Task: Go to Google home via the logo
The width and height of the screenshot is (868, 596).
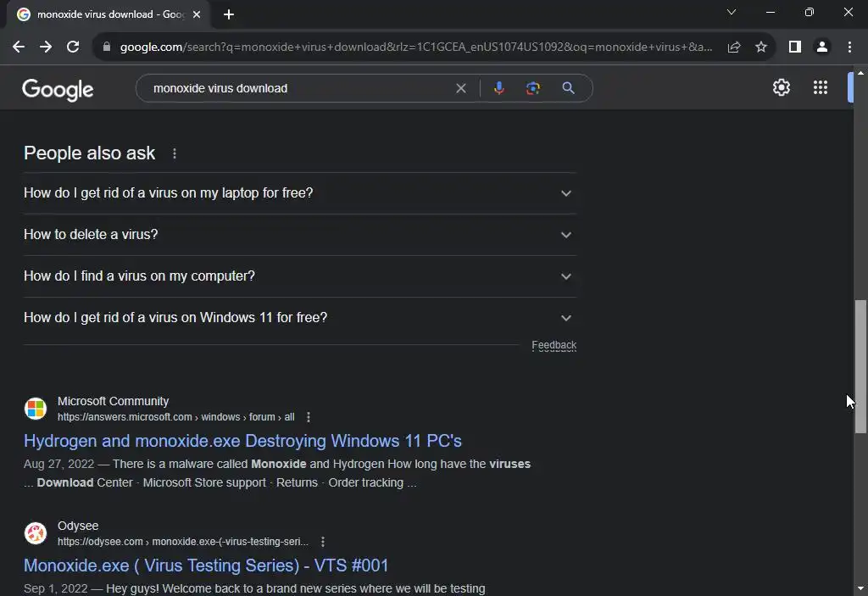Action: [58, 89]
